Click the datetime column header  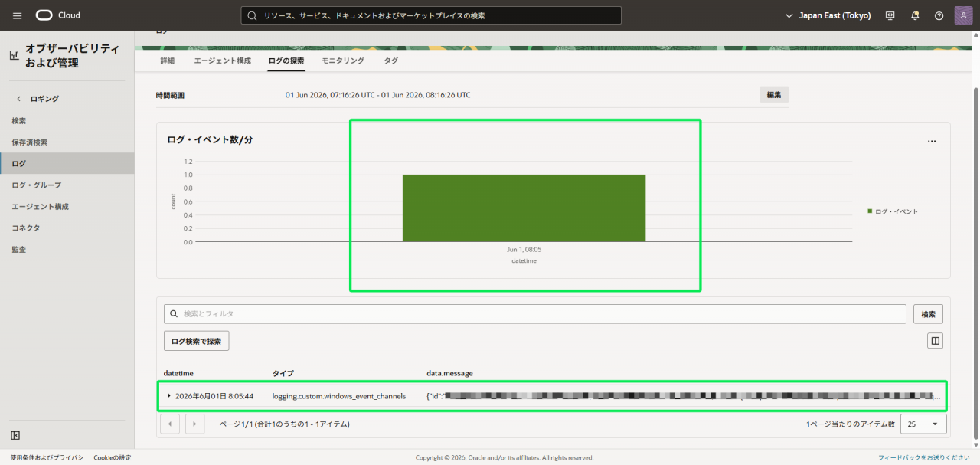point(178,373)
